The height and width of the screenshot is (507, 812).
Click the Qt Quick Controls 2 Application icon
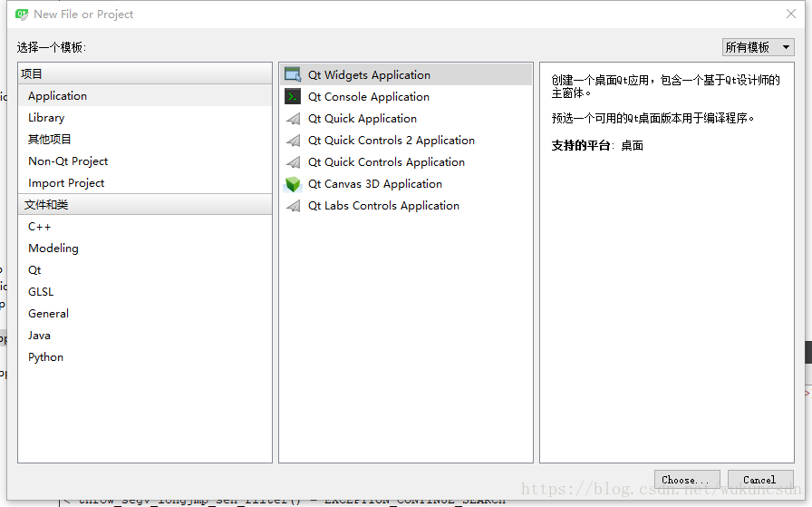tap(293, 141)
